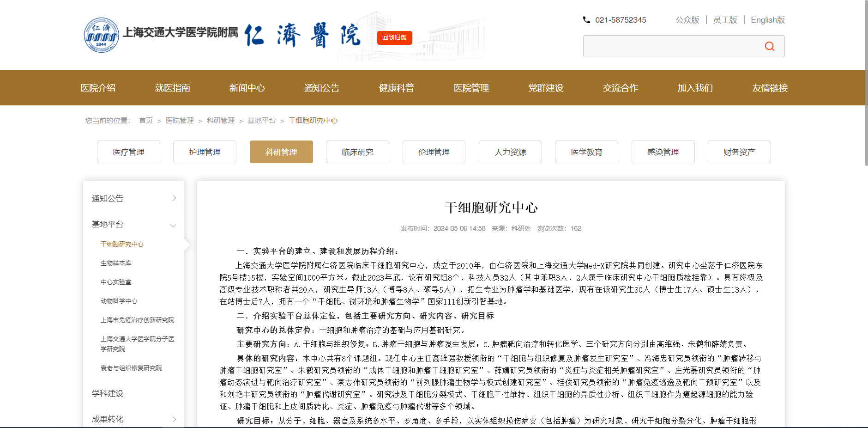Open the 健康科普 navigation menu item
The height and width of the screenshot is (428, 868).
tap(396, 88)
